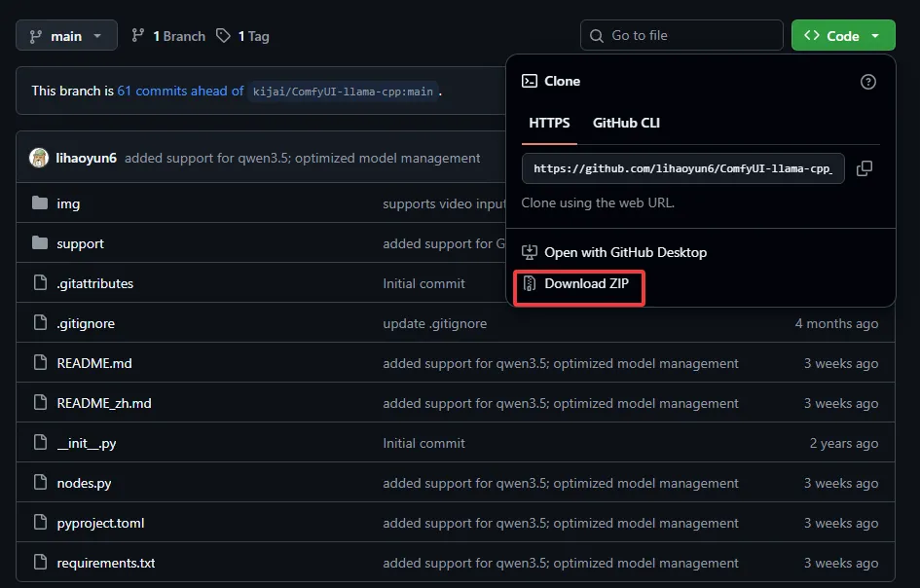Click the Go to file search field
Viewport: 920px width, 588px height.
[x=681, y=35]
